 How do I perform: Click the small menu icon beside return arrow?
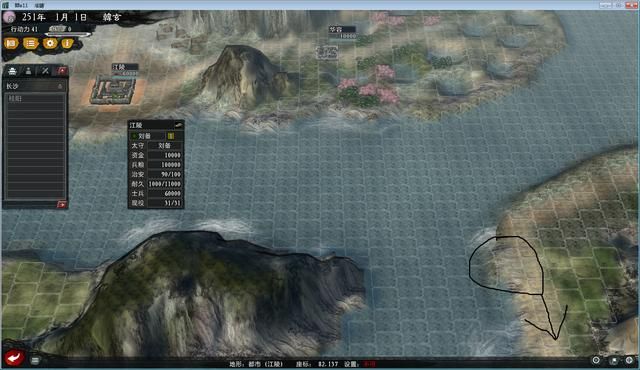(x=35, y=360)
